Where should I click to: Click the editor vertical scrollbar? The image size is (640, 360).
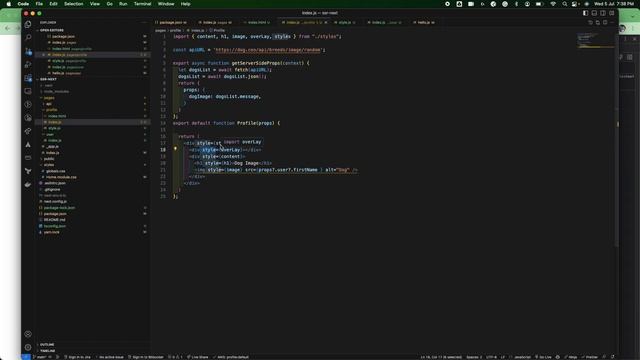click(x=617, y=139)
